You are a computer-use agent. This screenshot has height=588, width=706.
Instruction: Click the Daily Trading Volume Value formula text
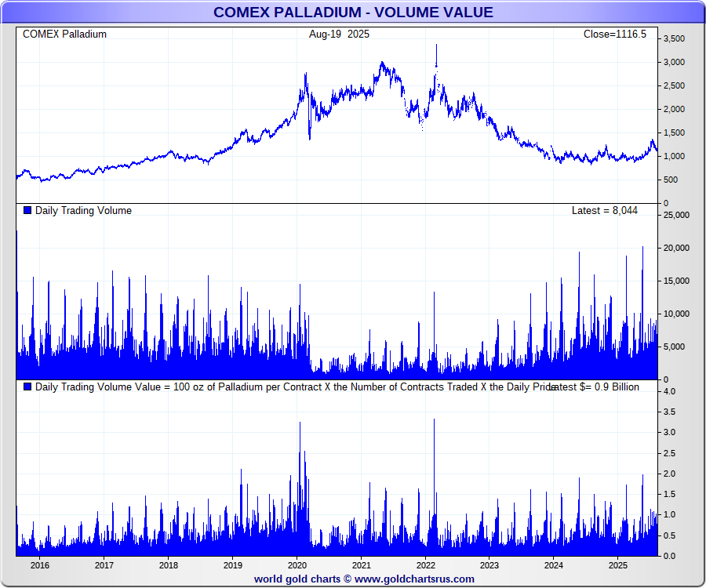[295, 387]
